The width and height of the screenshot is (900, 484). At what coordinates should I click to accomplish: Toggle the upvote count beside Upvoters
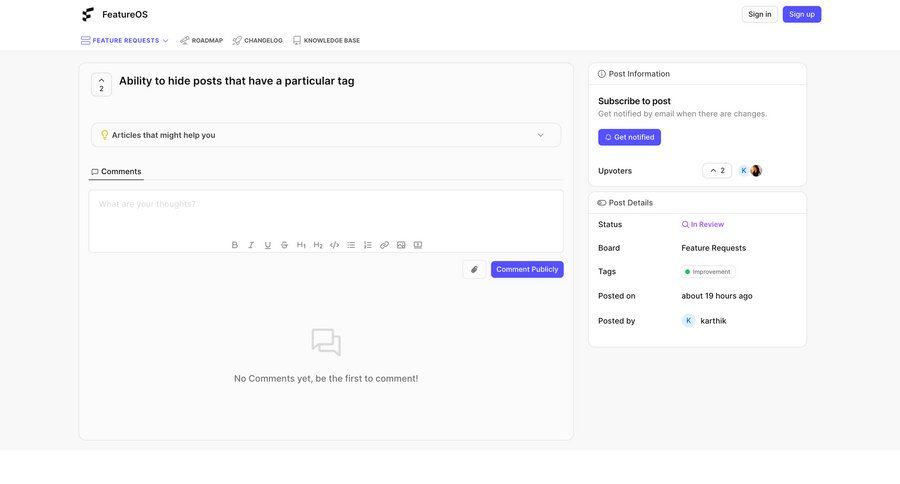pos(716,171)
